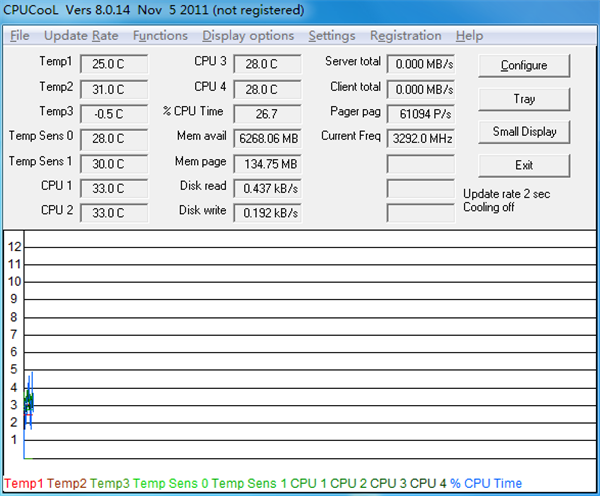Open the Display options menu

tap(248, 36)
